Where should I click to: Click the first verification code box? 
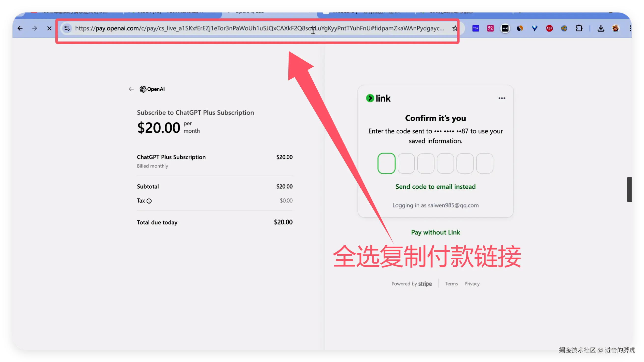[x=386, y=164]
